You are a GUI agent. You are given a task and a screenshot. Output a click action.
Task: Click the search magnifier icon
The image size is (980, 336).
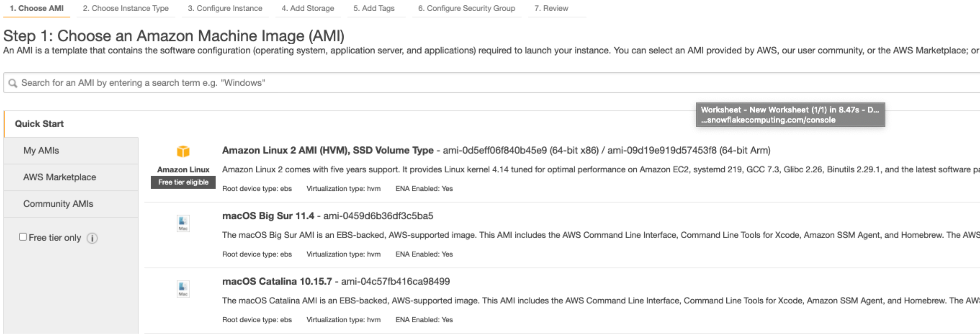13,83
